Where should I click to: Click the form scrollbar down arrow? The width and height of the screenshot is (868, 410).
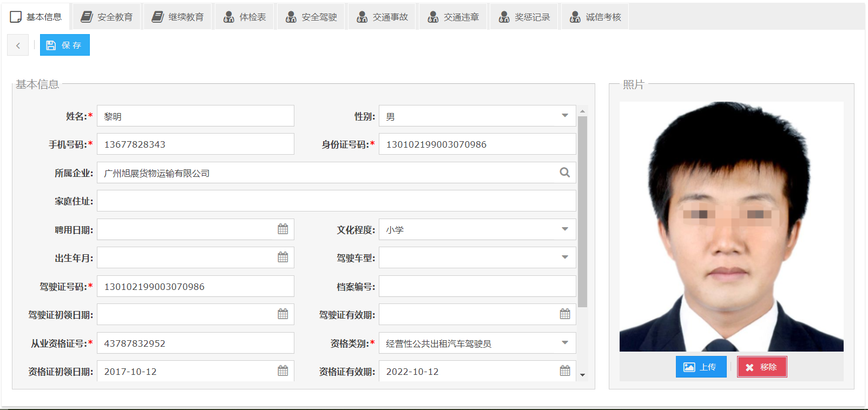coord(583,375)
